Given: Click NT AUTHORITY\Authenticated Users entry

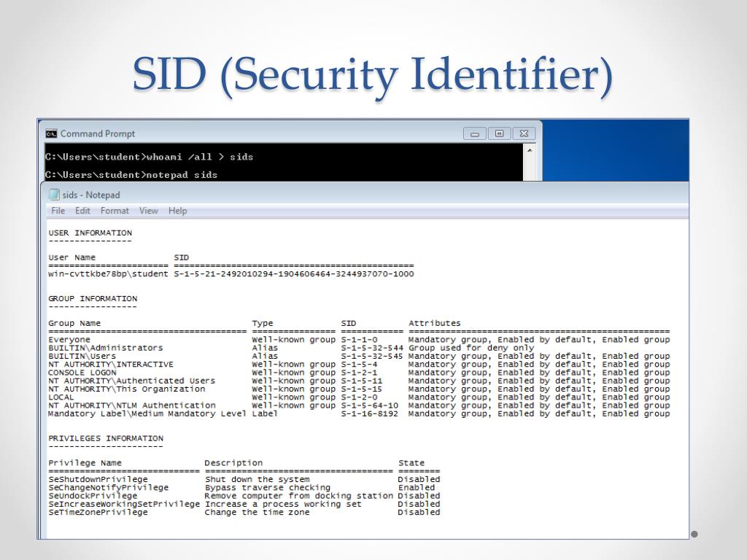Looking at the screenshot, I should point(131,381).
